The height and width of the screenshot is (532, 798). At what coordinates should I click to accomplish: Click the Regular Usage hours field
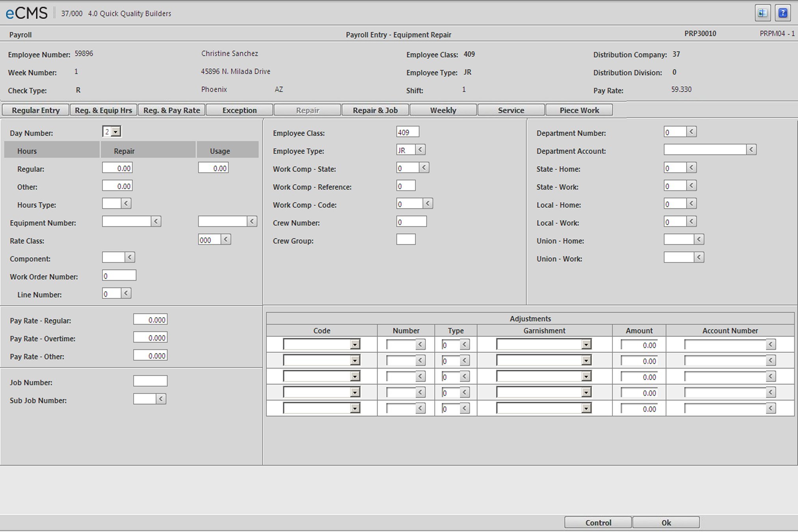tap(213, 168)
